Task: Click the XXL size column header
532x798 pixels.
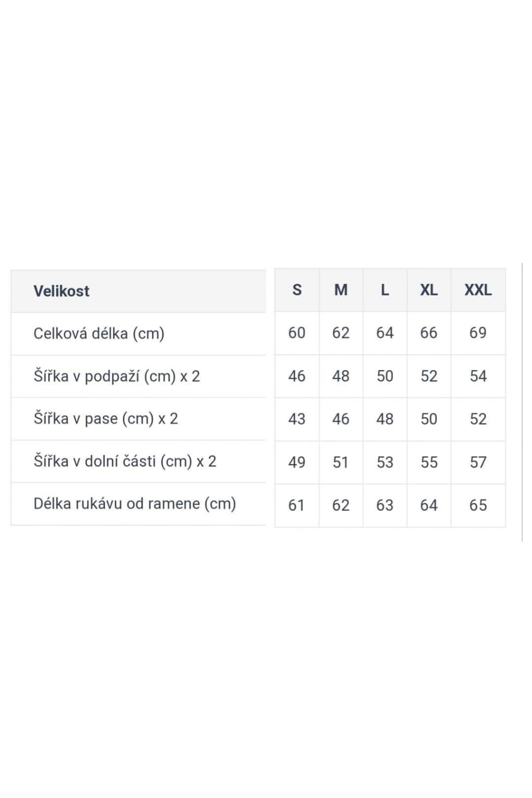Action: coord(478,290)
